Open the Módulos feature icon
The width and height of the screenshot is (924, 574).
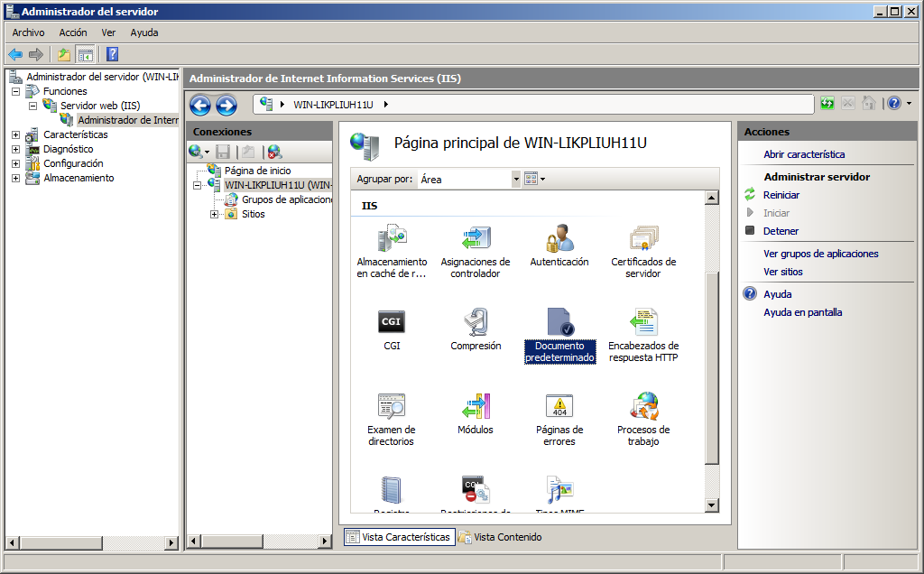476,407
